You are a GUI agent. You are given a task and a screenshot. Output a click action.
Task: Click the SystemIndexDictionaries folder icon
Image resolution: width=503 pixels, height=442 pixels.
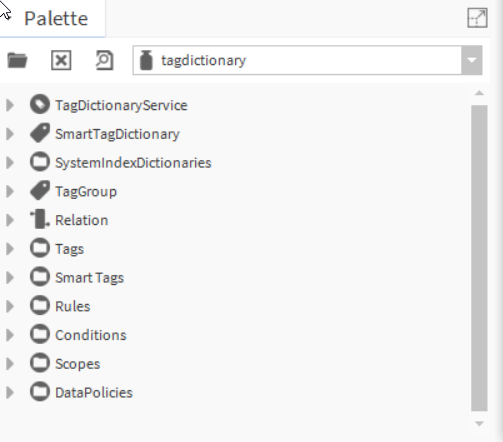[40, 162]
